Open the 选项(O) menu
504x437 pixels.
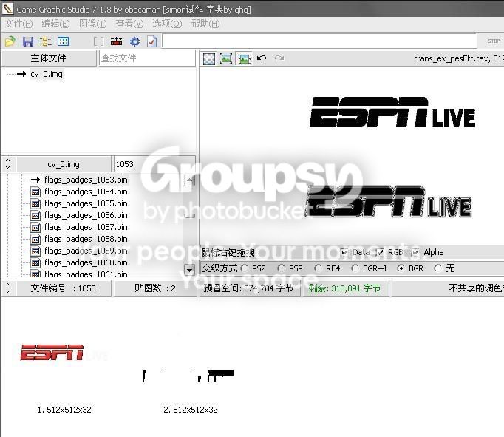tap(167, 24)
